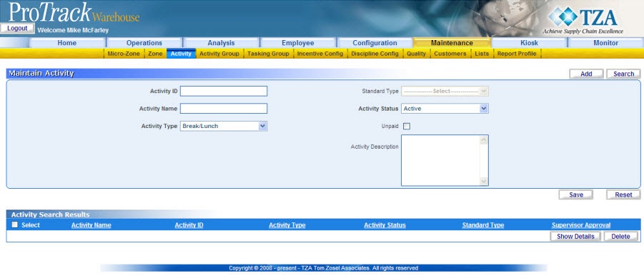Click the Activity Search Results heading
644x276 pixels.
(x=50, y=215)
